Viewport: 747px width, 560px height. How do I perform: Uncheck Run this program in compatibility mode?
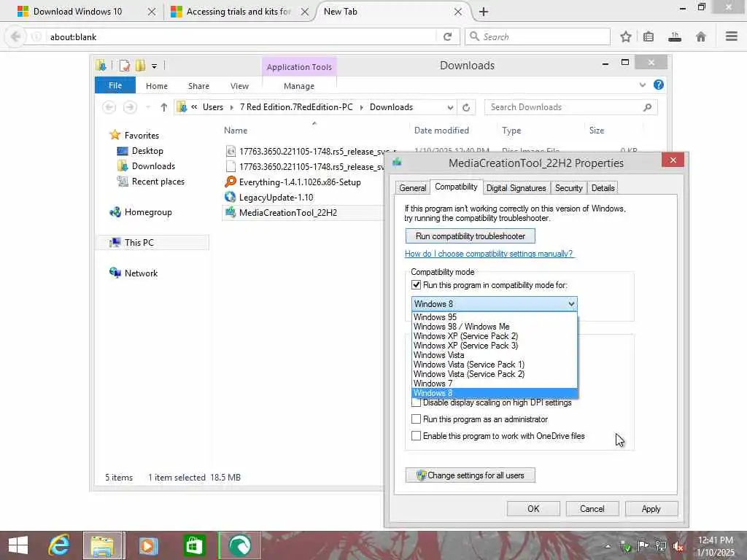click(416, 285)
